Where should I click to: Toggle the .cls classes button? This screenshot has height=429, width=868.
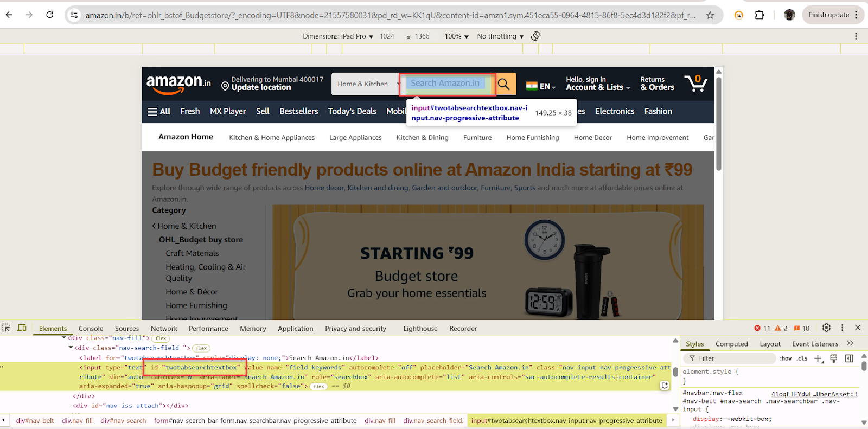tap(802, 358)
